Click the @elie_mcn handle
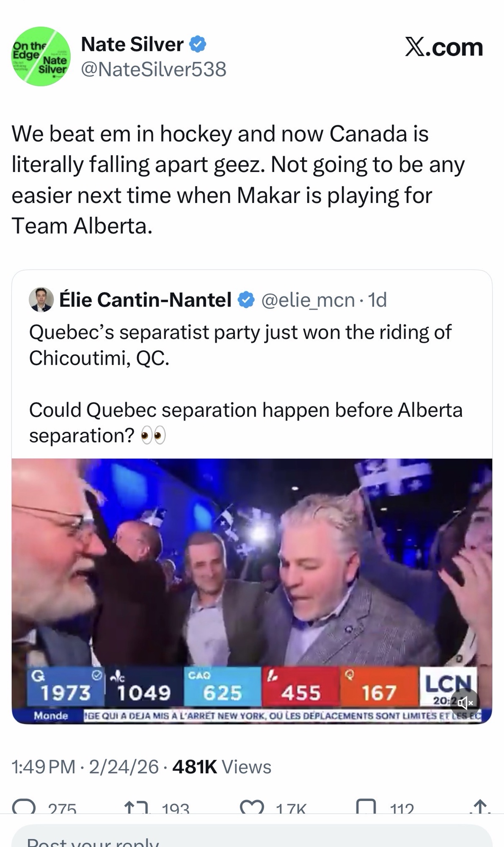Image resolution: width=504 pixels, height=847 pixels. pos(308,300)
